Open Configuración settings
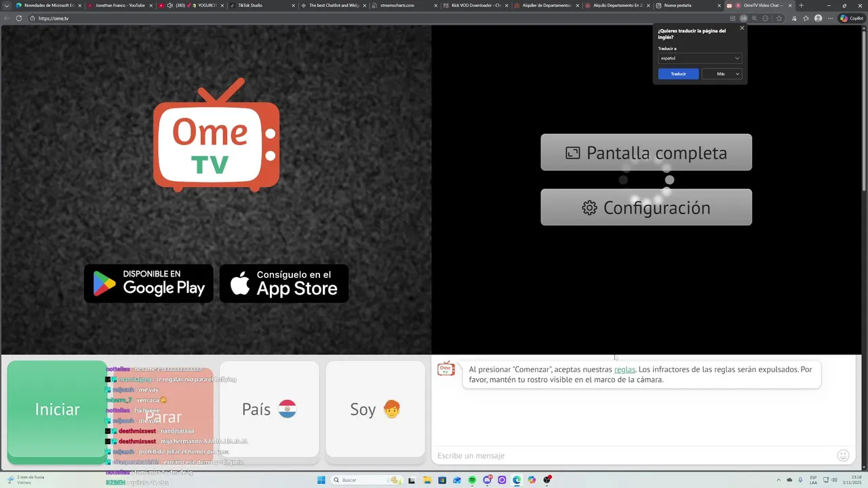The height and width of the screenshot is (488, 868). click(646, 207)
